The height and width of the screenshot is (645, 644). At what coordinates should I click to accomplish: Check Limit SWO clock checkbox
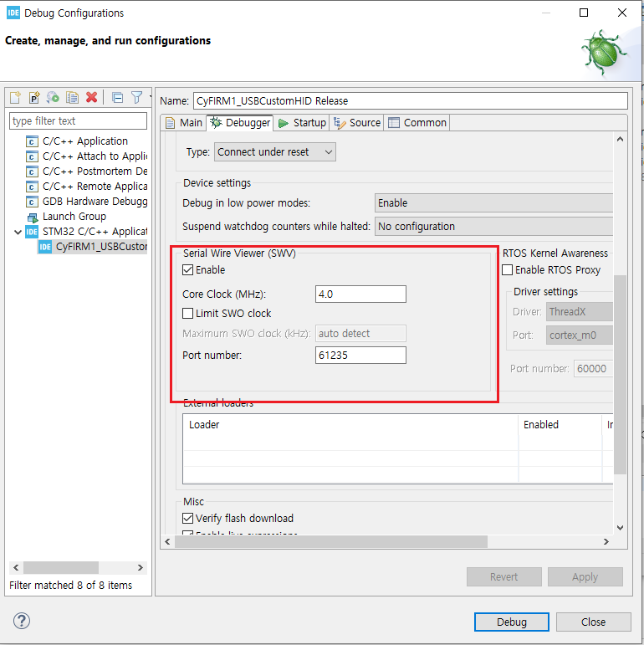click(x=188, y=314)
